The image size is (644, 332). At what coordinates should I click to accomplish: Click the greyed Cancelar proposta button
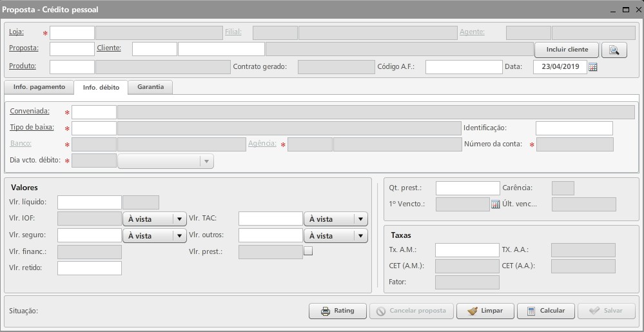point(411,311)
